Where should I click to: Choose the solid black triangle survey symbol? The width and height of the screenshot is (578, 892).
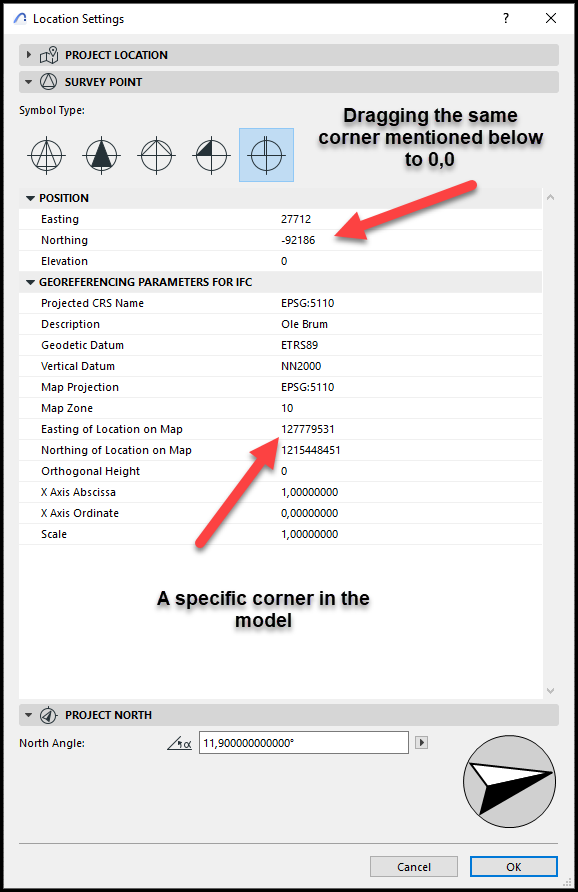pos(101,155)
